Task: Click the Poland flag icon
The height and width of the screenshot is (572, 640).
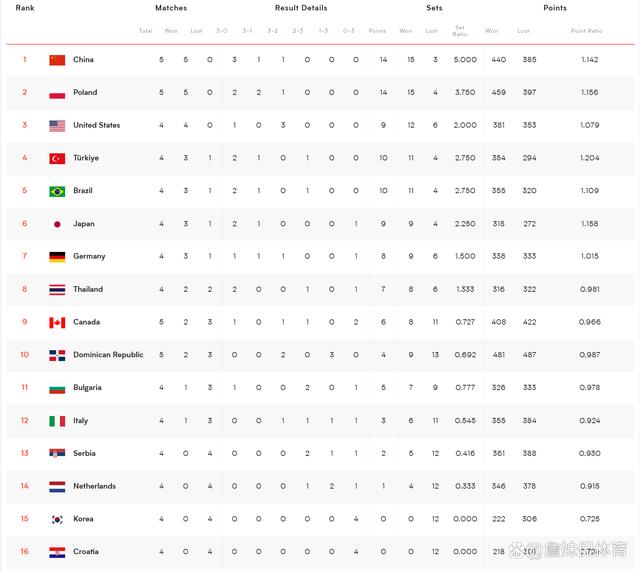Action: click(57, 93)
